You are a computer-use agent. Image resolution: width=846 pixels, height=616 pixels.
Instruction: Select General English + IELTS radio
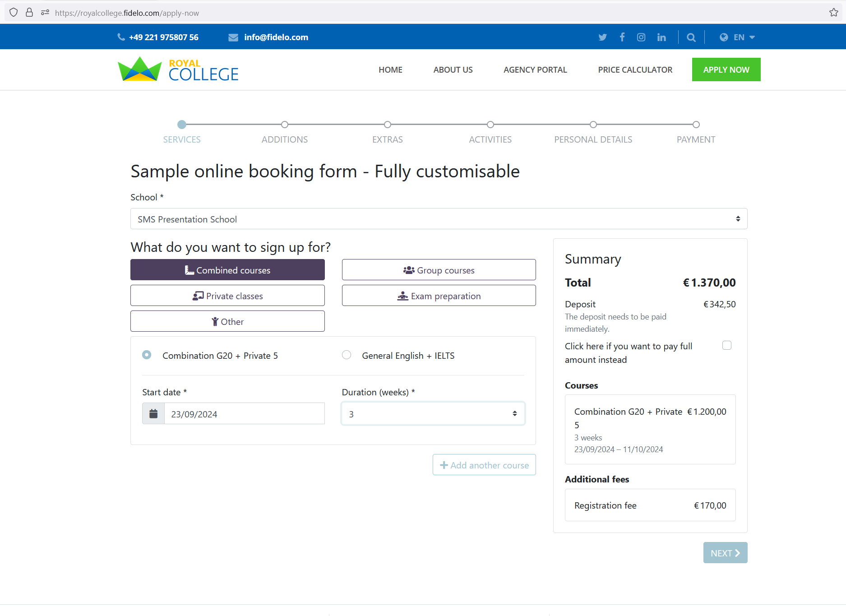click(x=347, y=355)
